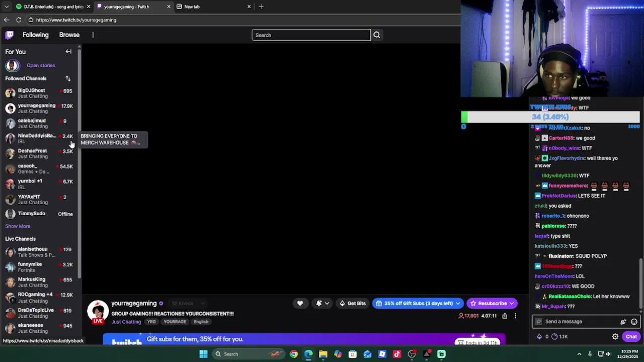
Task: Open the emote picker smiley icon
Action: [x=634, y=321]
